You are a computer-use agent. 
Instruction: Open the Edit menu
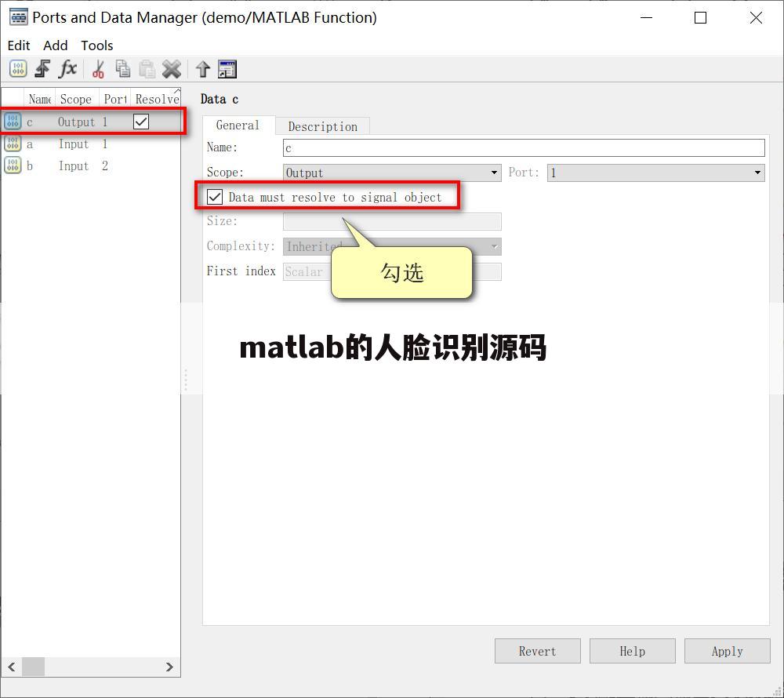[19, 45]
